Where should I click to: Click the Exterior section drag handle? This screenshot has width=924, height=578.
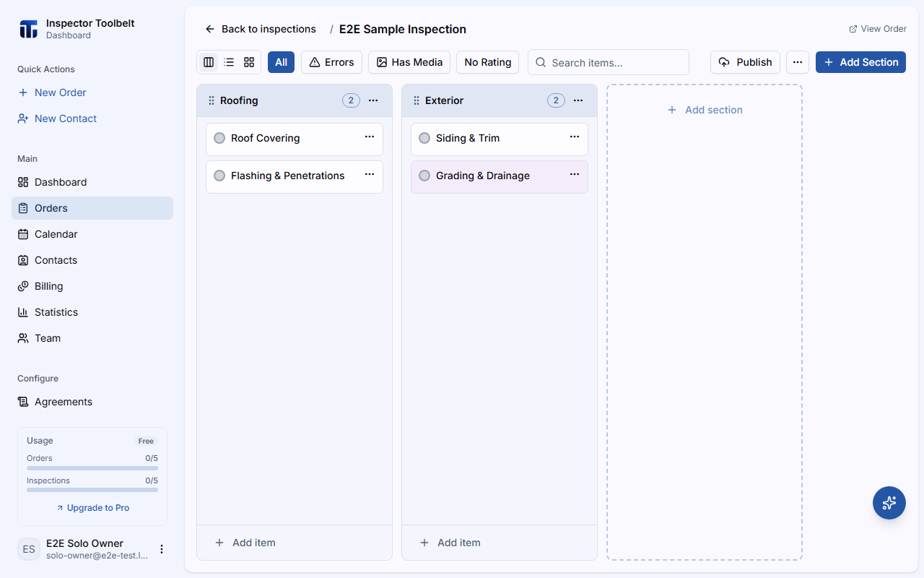tap(417, 100)
